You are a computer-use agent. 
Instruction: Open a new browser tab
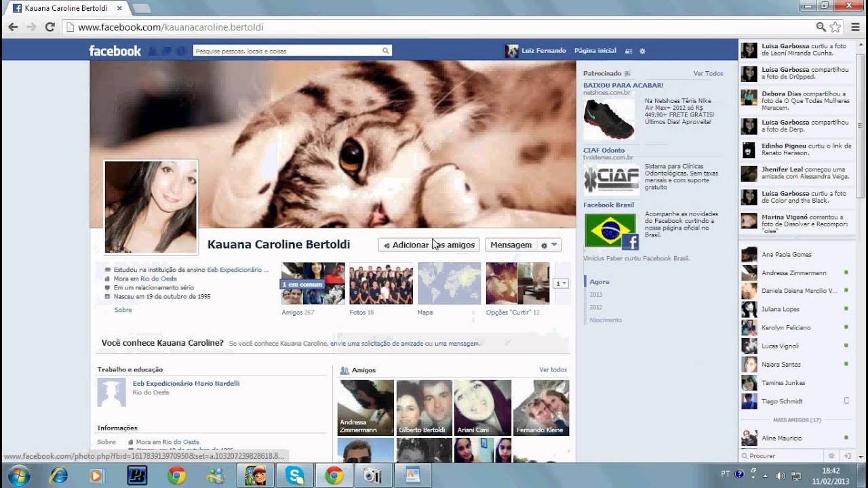coord(141,8)
